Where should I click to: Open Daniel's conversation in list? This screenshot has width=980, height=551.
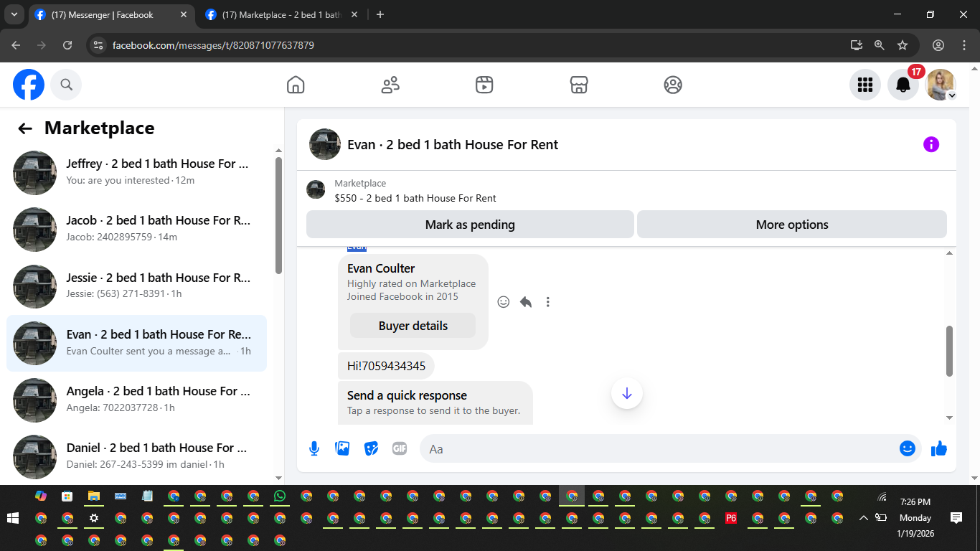(136, 456)
